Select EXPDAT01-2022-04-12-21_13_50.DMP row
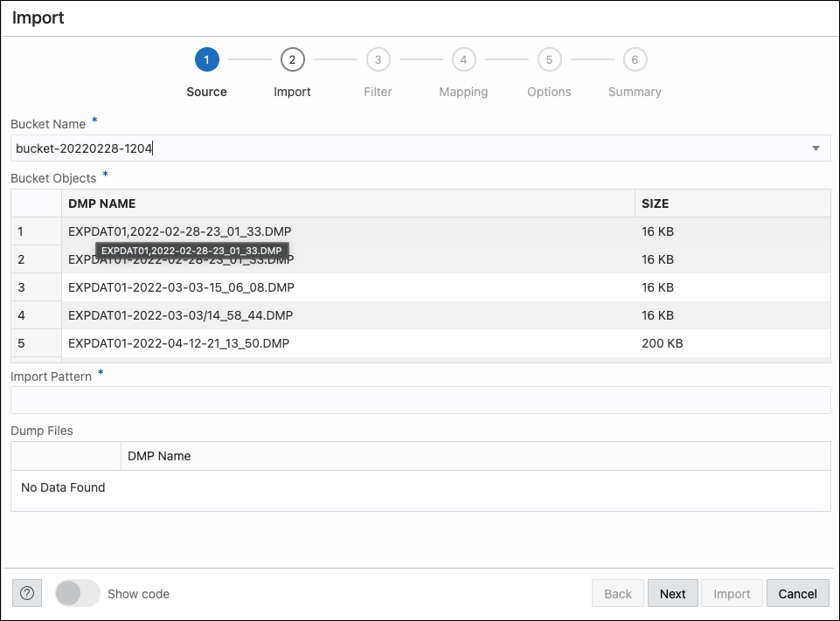 point(178,343)
